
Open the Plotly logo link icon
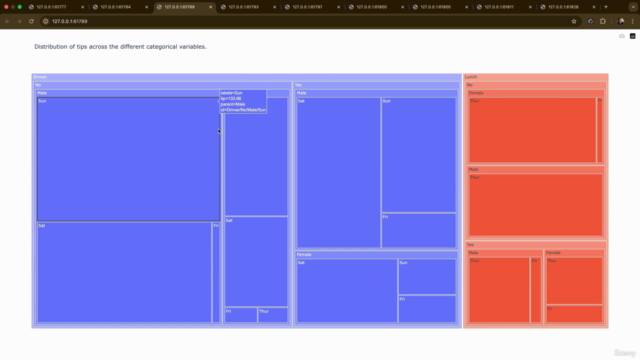click(632, 36)
